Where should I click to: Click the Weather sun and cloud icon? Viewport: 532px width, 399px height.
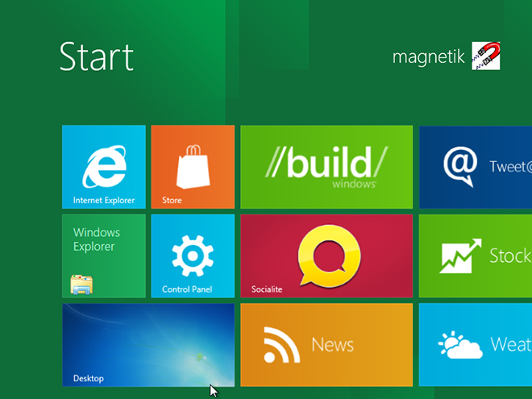point(460,345)
